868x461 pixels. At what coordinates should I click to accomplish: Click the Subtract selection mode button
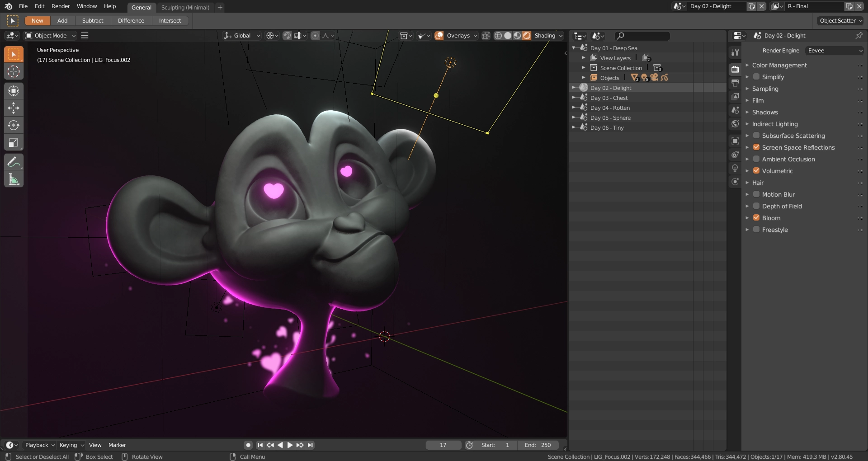(x=93, y=21)
